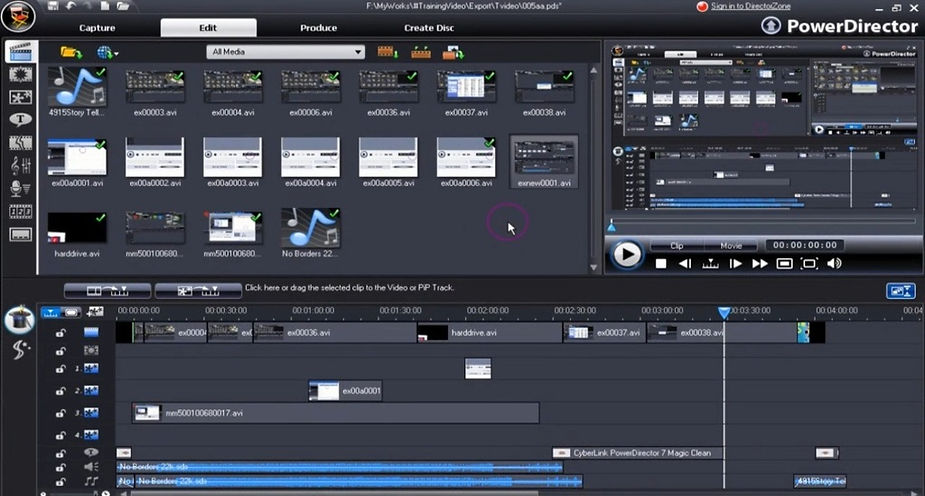Toggle lock on the effect track
Screen dimensions: 925x496
pyautogui.click(x=60, y=351)
